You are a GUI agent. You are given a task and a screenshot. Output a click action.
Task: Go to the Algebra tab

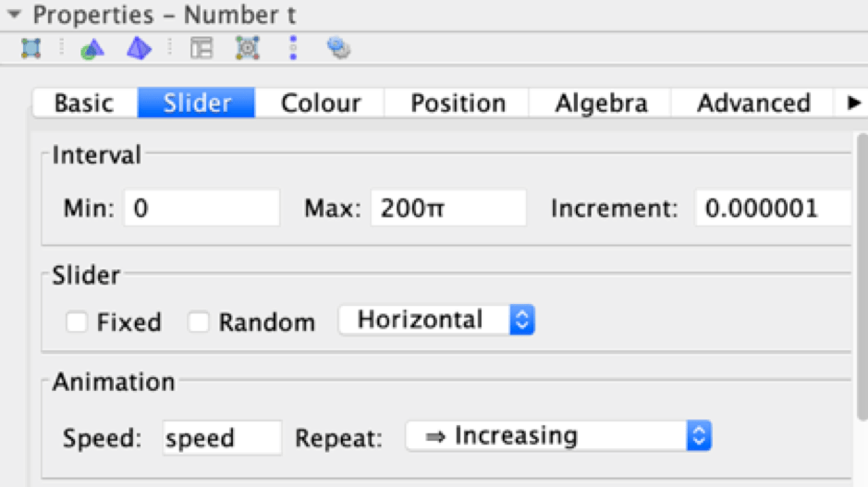[x=601, y=103]
